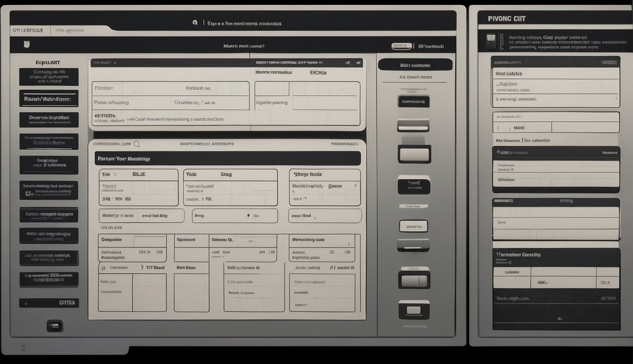Click the flag icon at the upper form header's right end
This screenshot has height=364, width=633.
tap(358, 63)
